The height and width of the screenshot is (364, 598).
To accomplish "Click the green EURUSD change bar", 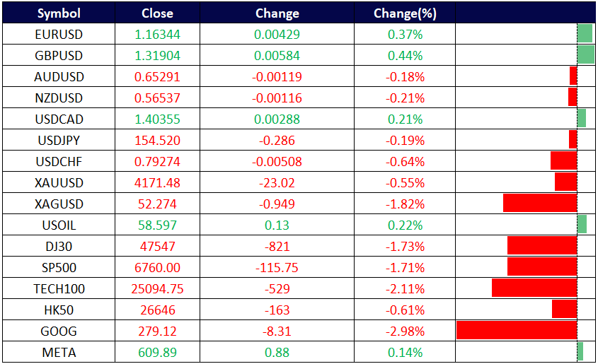I will pos(585,33).
